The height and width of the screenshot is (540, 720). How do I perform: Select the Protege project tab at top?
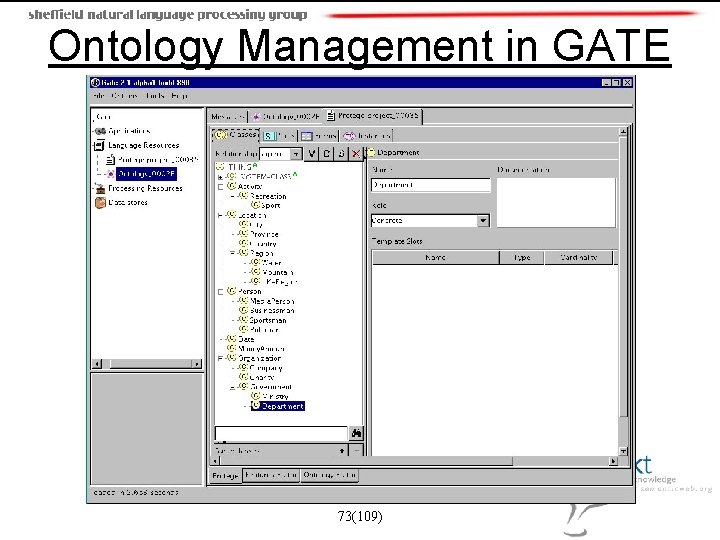tap(373, 116)
